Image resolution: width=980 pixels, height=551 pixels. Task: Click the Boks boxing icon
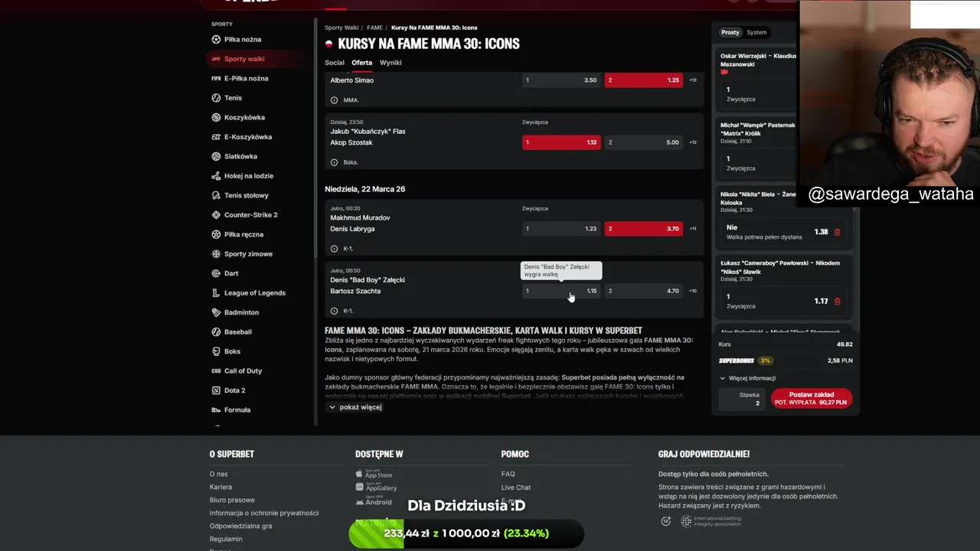pyautogui.click(x=216, y=351)
